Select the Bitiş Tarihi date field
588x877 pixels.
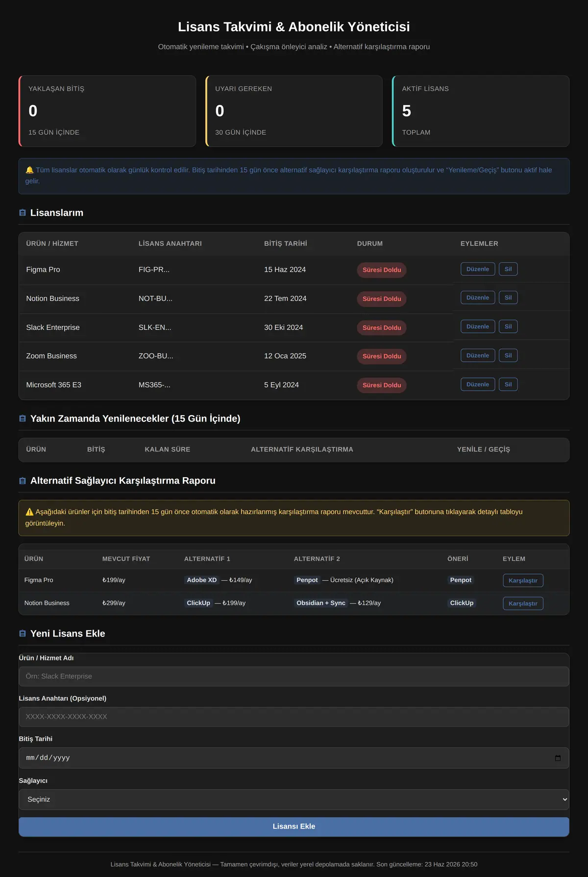[x=294, y=758]
